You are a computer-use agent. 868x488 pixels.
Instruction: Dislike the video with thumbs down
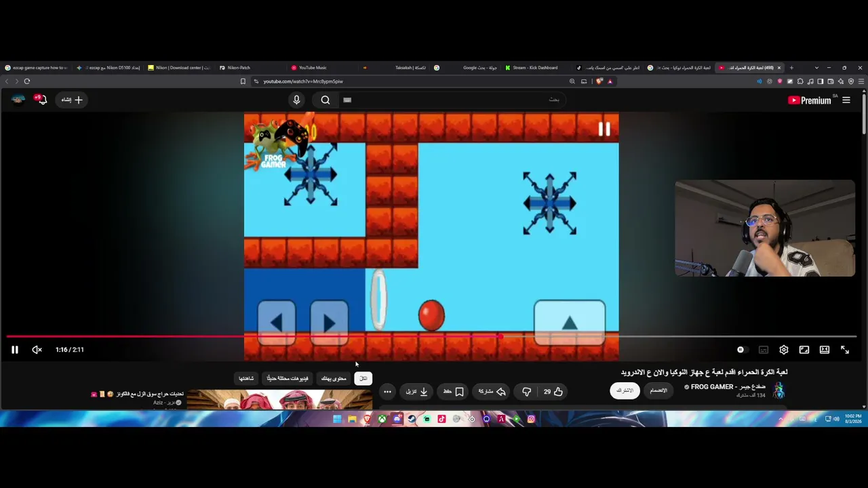coord(526,392)
